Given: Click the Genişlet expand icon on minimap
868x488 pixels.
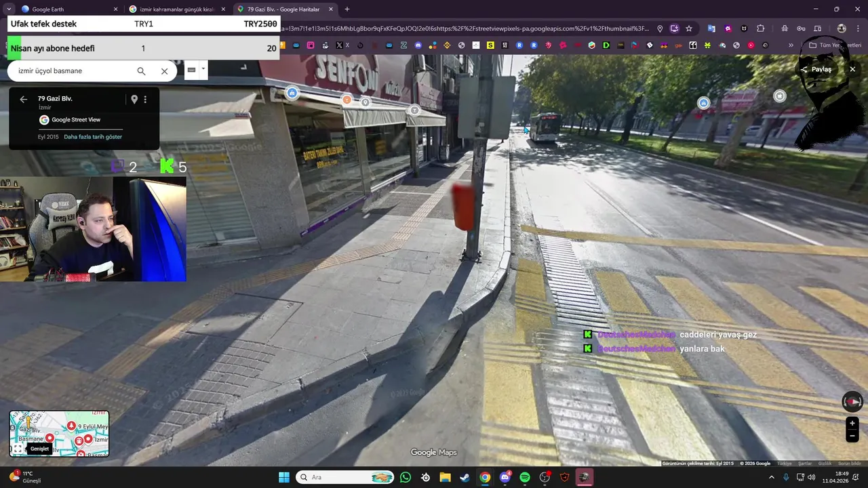Looking at the screenshot, I should (x=18, y=449).
